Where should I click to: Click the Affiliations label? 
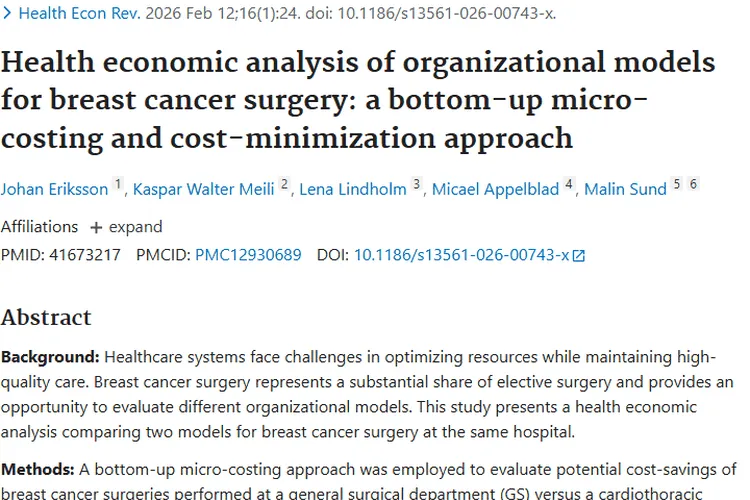coord(39,226)
